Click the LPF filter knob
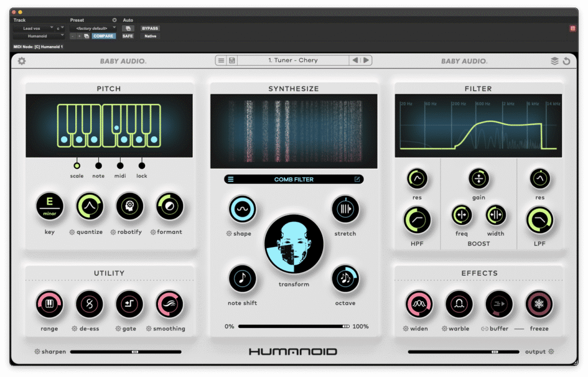This screenshot has height=377, width=588. click(540, 221)
